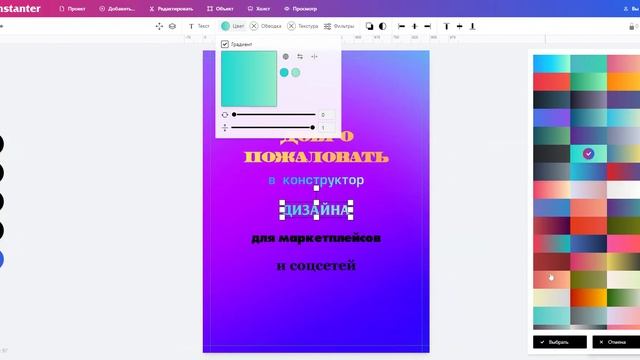Click the Instanter logo

[20, 8]
